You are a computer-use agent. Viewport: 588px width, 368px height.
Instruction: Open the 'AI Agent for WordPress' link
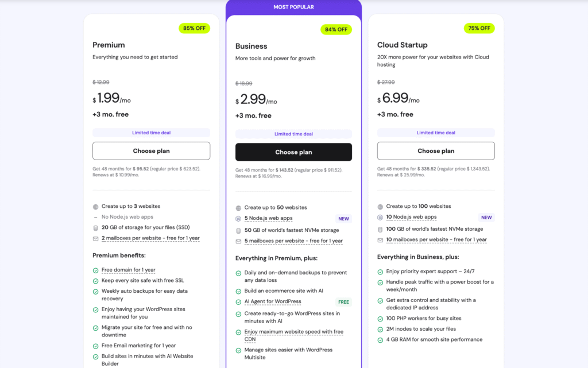tap(273, 301)
